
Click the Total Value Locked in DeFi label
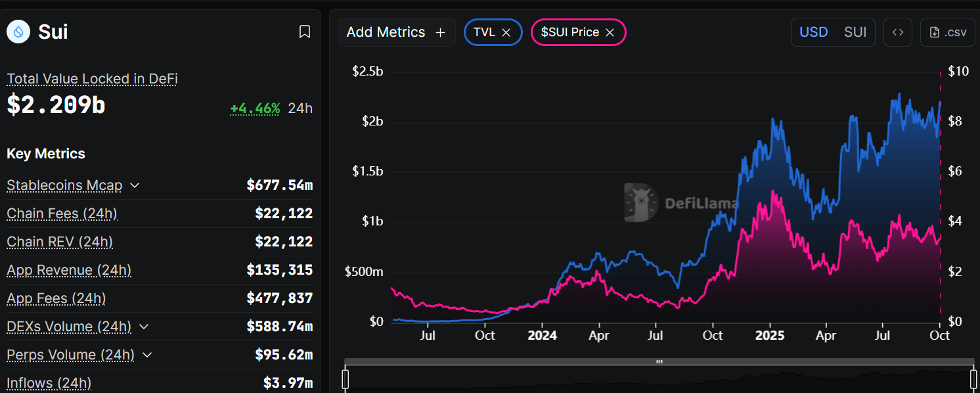coord(92,79)
